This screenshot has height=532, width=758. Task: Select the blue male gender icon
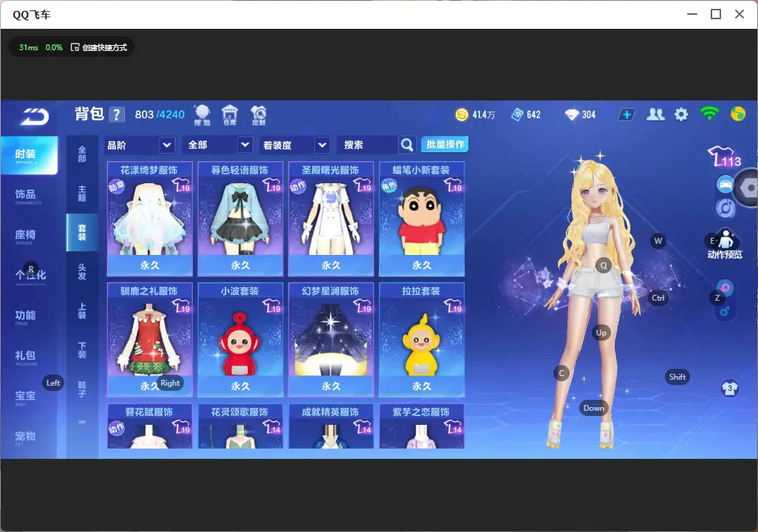tap(725, 311)
